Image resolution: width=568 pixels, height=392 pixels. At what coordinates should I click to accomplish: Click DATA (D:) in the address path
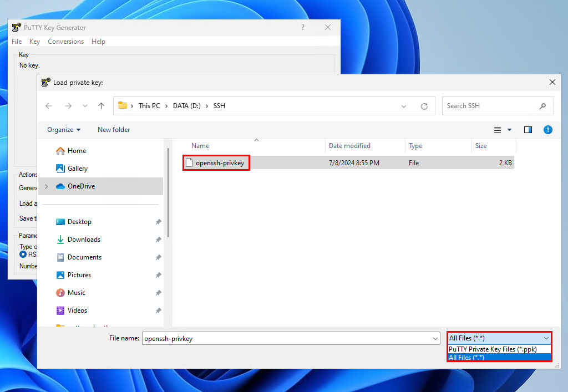(187, 106)
